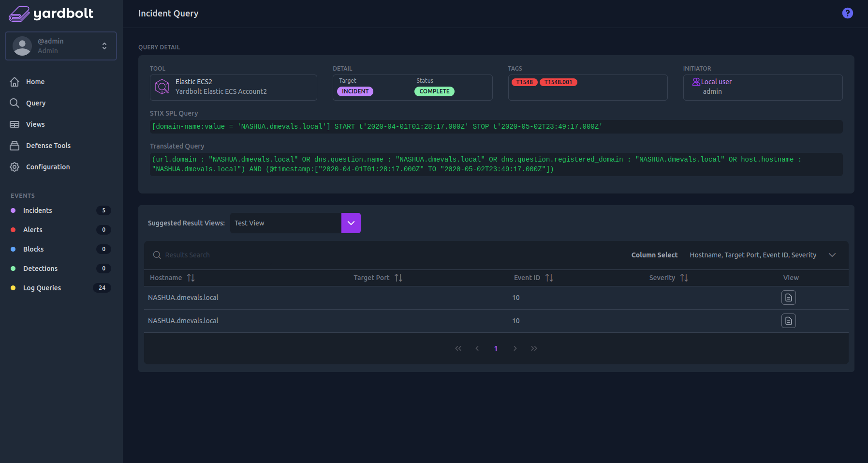This screenshot has height=463, width=868.
Task: Expand the admin account switcher arrows
Action: [x=104, y=46]
